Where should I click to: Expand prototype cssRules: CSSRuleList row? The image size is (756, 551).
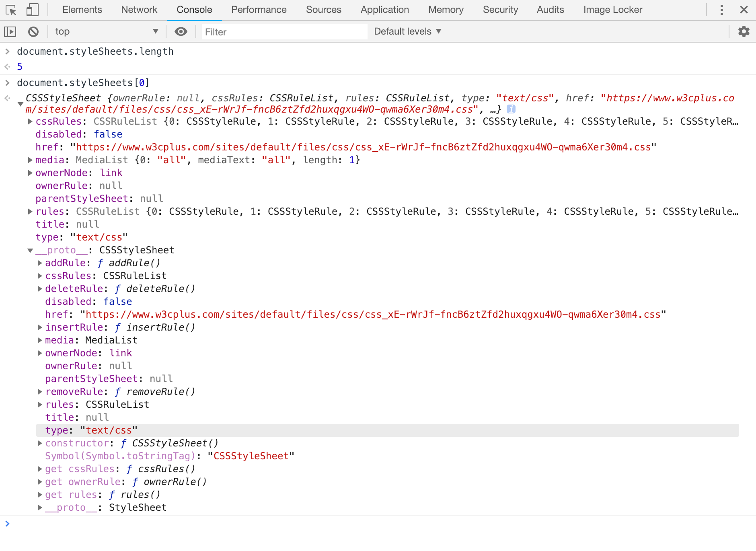click(40, 276)
